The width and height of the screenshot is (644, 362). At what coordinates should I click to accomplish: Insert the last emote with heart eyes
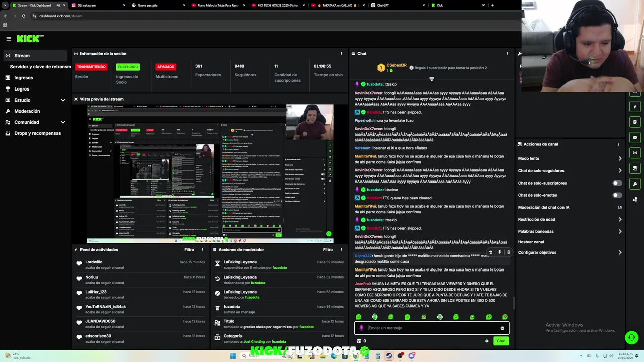click(x=505, y=317)
